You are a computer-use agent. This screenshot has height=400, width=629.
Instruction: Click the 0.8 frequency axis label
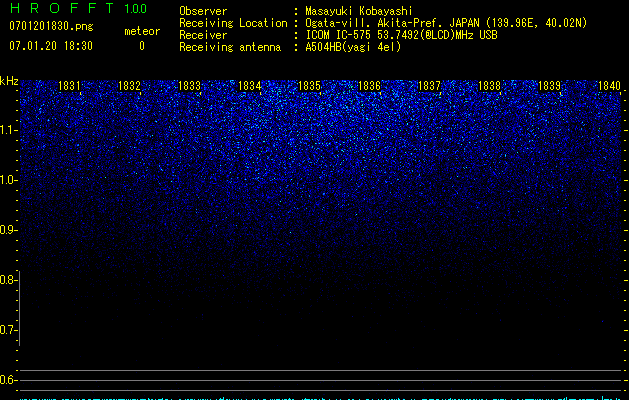(8, 280)
